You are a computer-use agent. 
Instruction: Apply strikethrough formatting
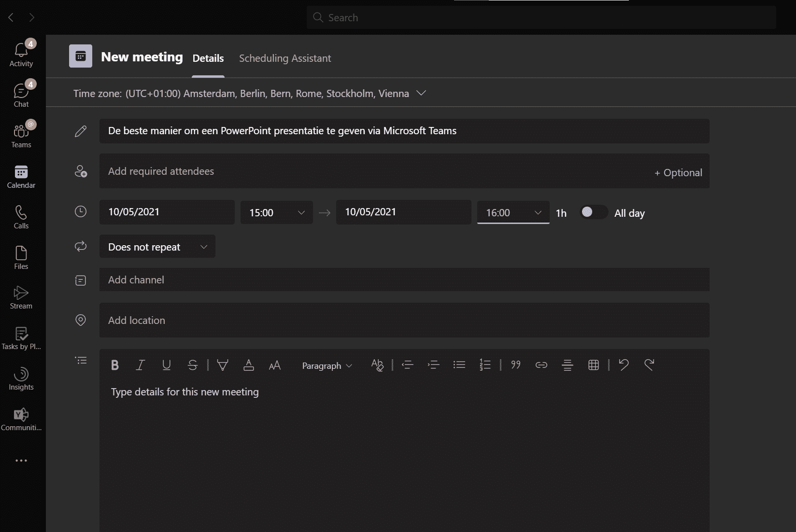(x=192, y=365)
